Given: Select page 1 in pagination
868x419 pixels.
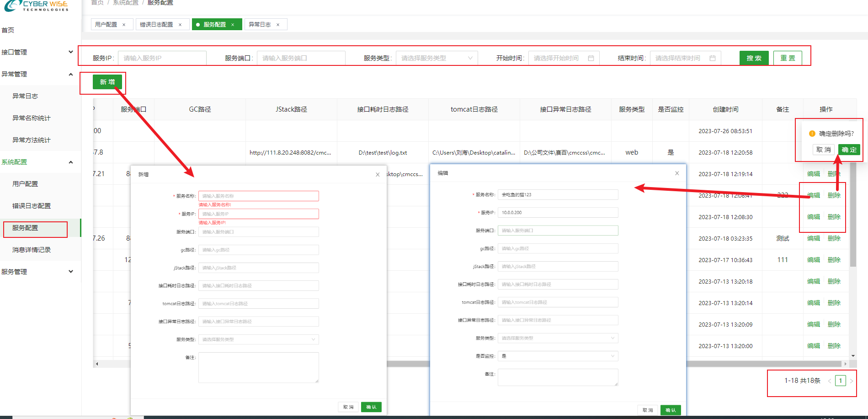Looking at the screenshot, I should point(841,381).
